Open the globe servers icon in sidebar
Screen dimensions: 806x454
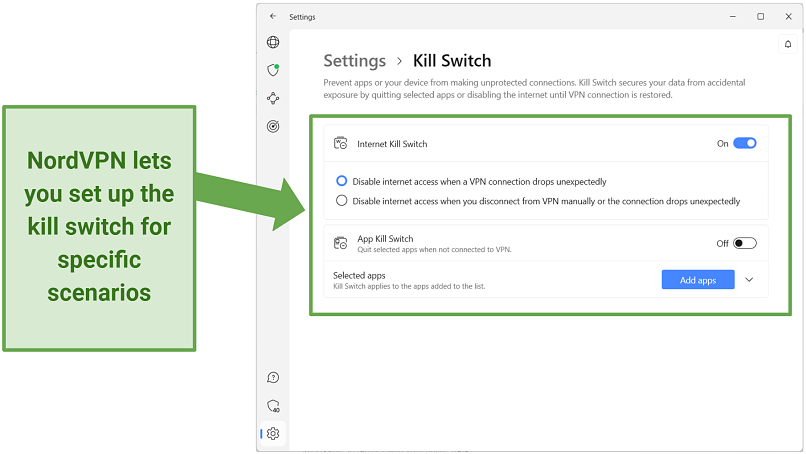273,42
